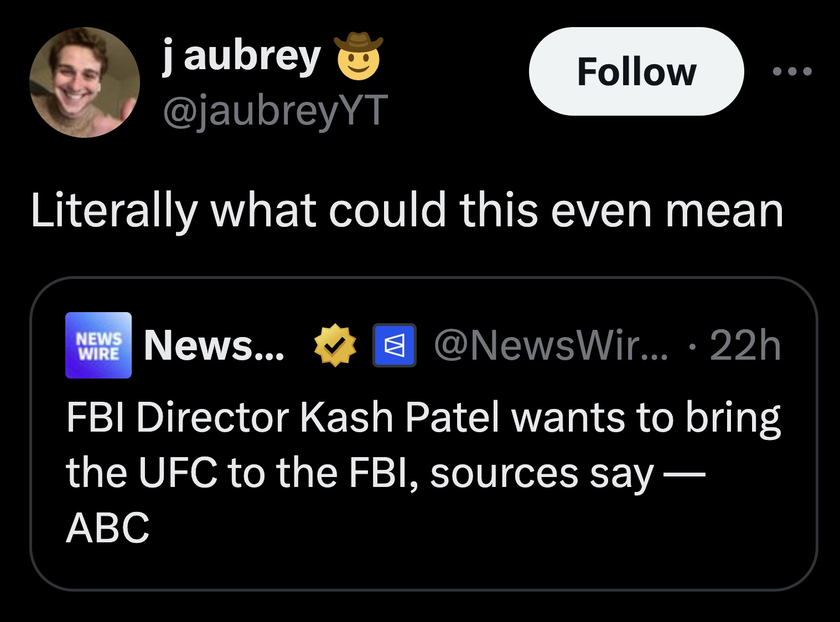
Task: Click "FBI Director" at quoted post start
Action: point(178,417)
